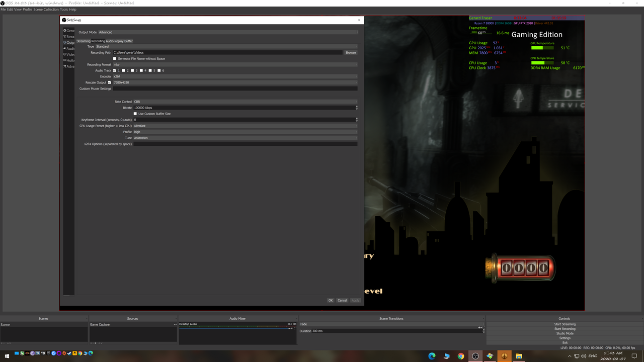Open Windows Start menu

(x=7, y=356)
